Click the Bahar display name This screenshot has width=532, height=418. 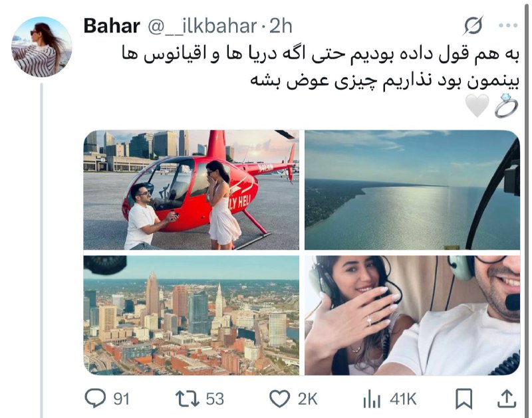coord(112,26)
